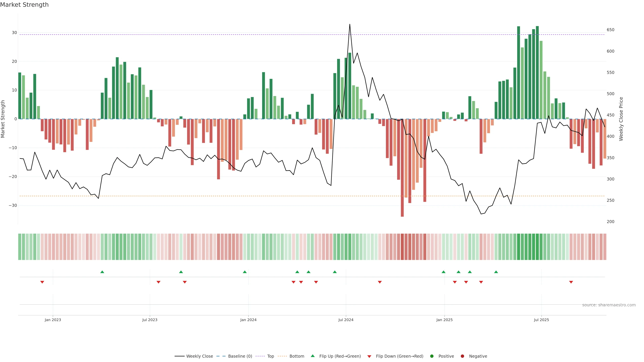Click the Jan 2023 x-axis label

(53, 320)
